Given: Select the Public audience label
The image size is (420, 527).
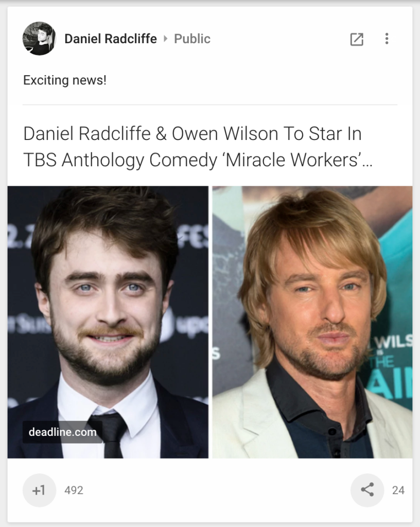Looking at the screenshot, I should coord(192,39).
